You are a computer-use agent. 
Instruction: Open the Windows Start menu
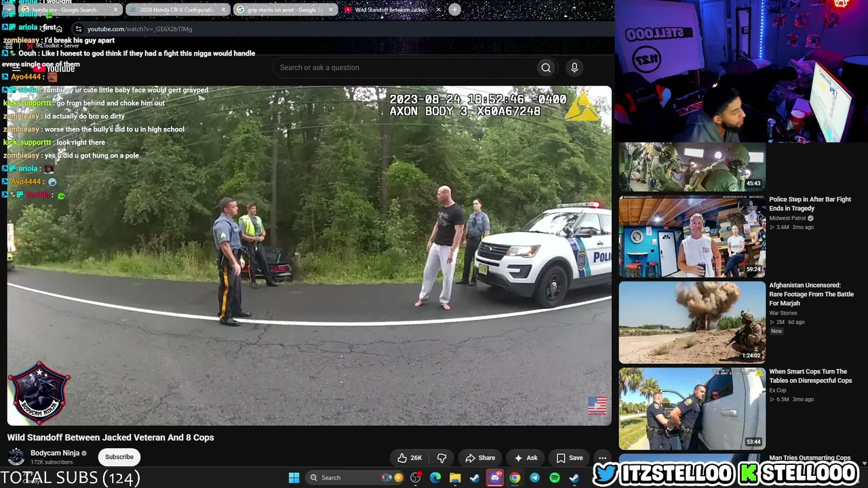pos(294,478)
